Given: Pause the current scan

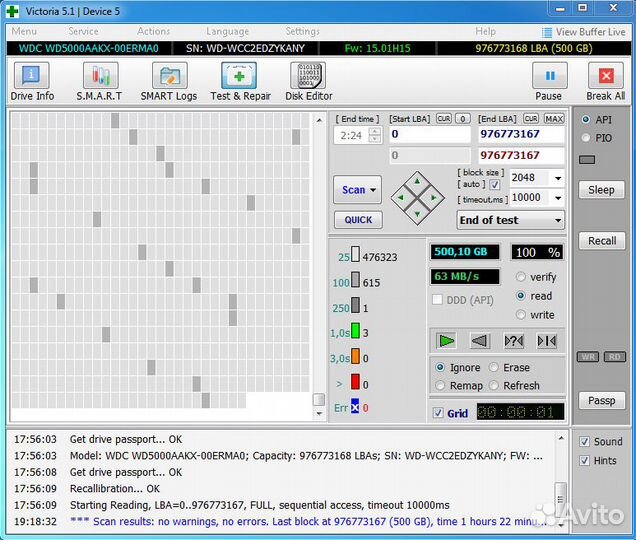Looking at the screenshot, I should pos(549,82).
